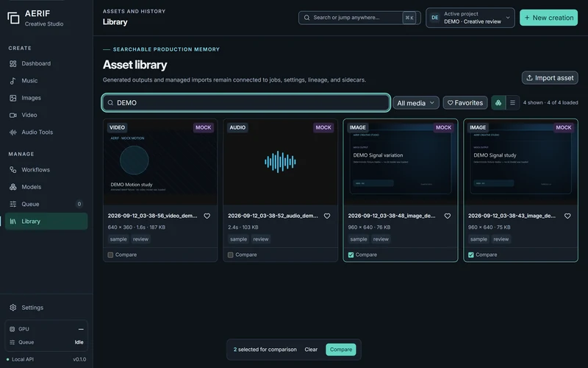This screenshot has width=588, height=368.
Task: Favorite the 03-38-48 image asset
Action: click(448, 216)
